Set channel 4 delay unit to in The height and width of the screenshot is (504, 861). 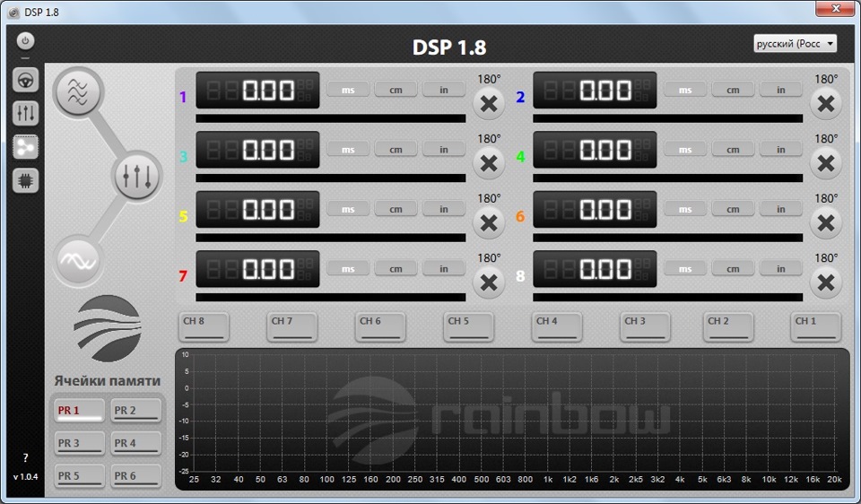click(x=781, y=150)
